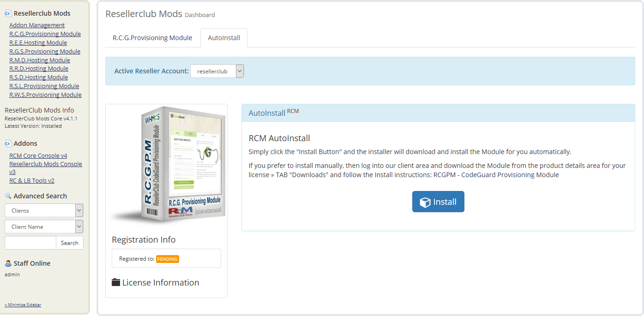Click the AutoInstall RCM panel header
Screen dimensions: 644x316
(x=438, y=113)
